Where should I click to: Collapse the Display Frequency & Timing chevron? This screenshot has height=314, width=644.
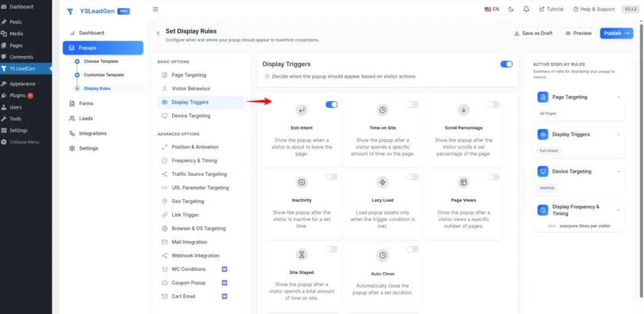tap(618, 210)
